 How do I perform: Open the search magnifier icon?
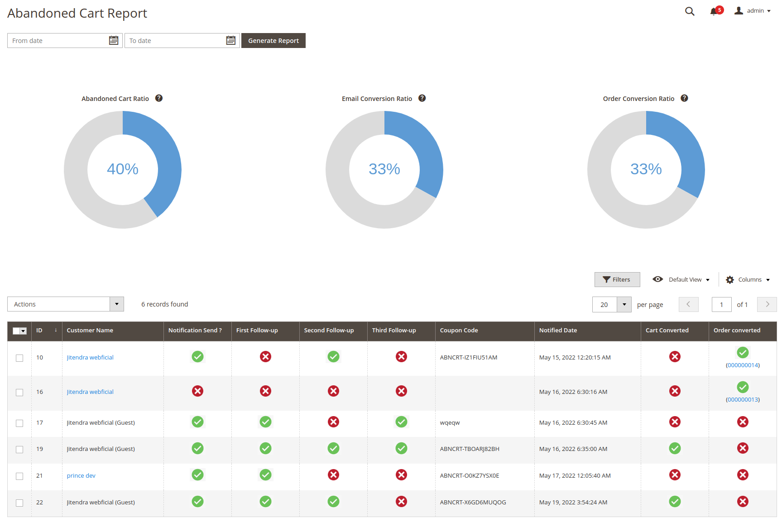click(690, 11)
